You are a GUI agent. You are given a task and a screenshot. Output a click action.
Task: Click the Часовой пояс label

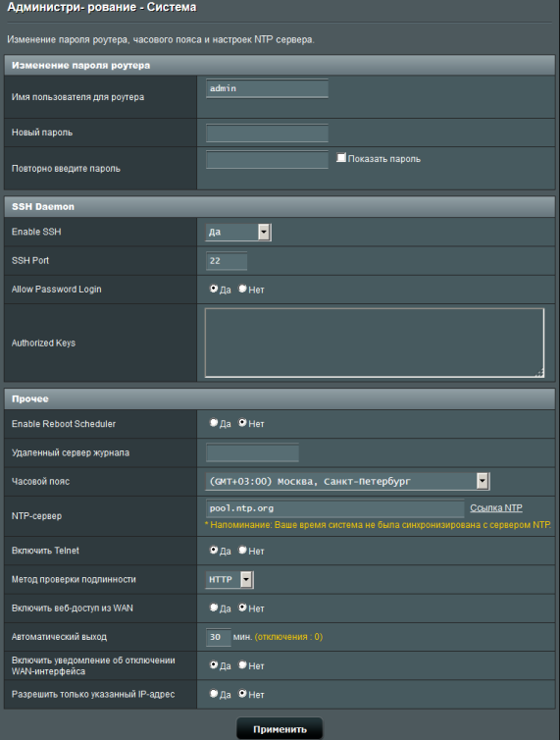[40, 481]
